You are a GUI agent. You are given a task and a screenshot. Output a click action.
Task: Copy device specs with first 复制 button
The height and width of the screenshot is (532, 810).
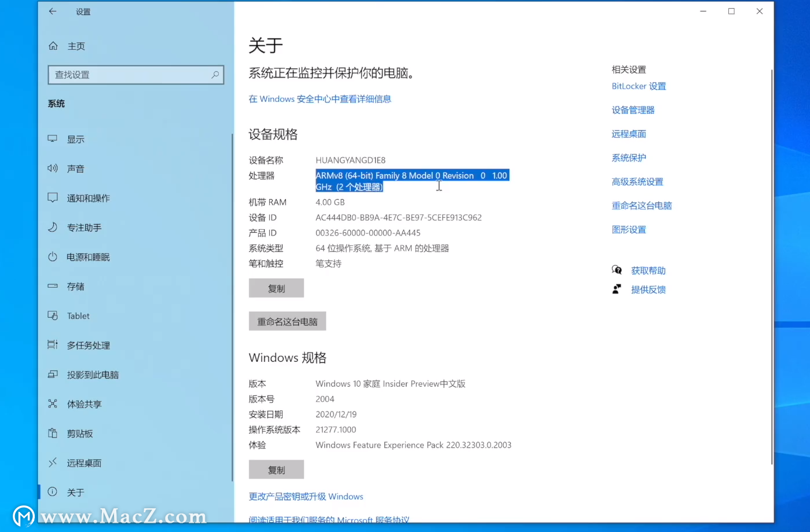276,288
